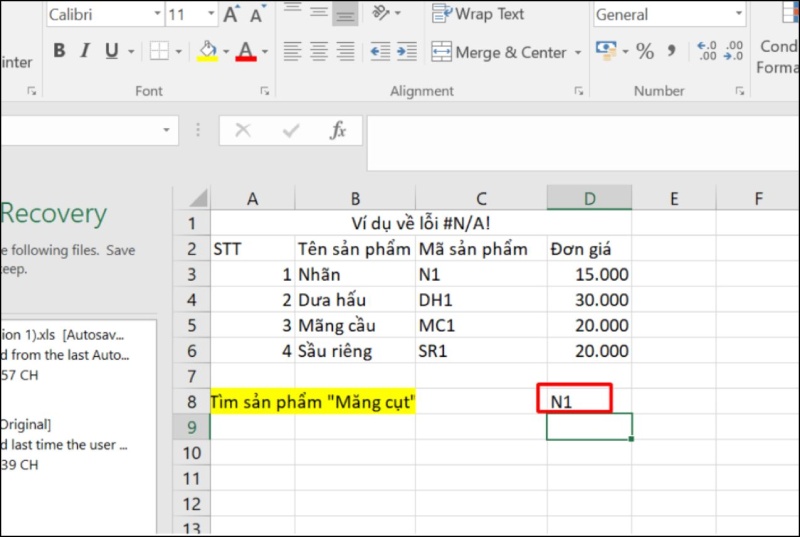Cancel formula entry X icon

coord(243,131)
